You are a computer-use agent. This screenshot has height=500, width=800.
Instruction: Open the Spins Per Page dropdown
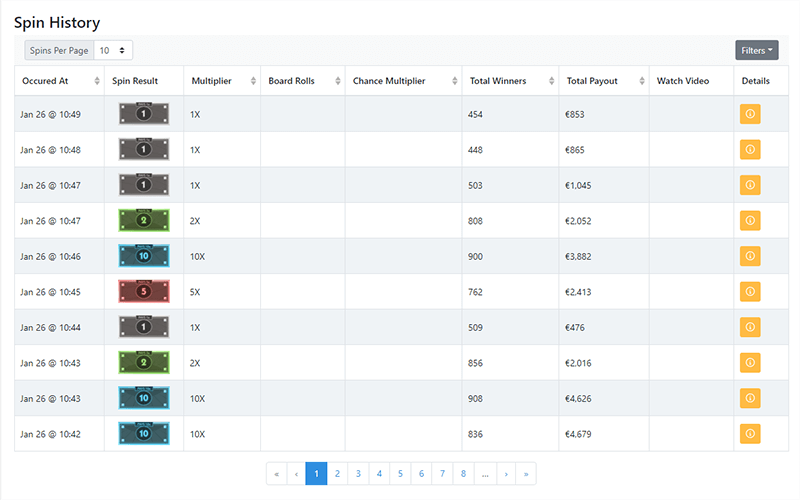pyautogui.click(x=113, y=50)
